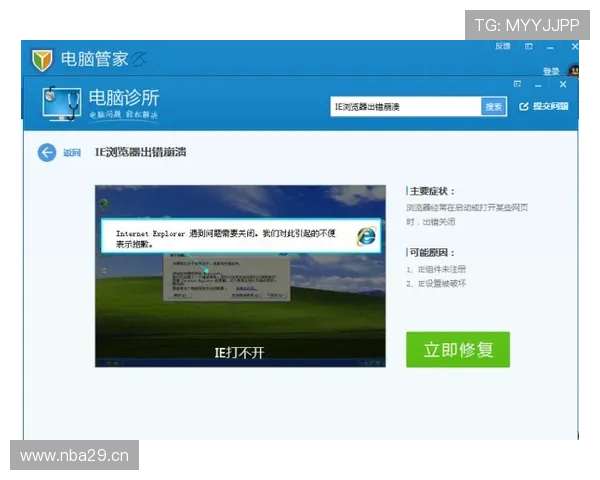Click the 登录 login link
Screen dimensions: 600x480
click(551, 71)
